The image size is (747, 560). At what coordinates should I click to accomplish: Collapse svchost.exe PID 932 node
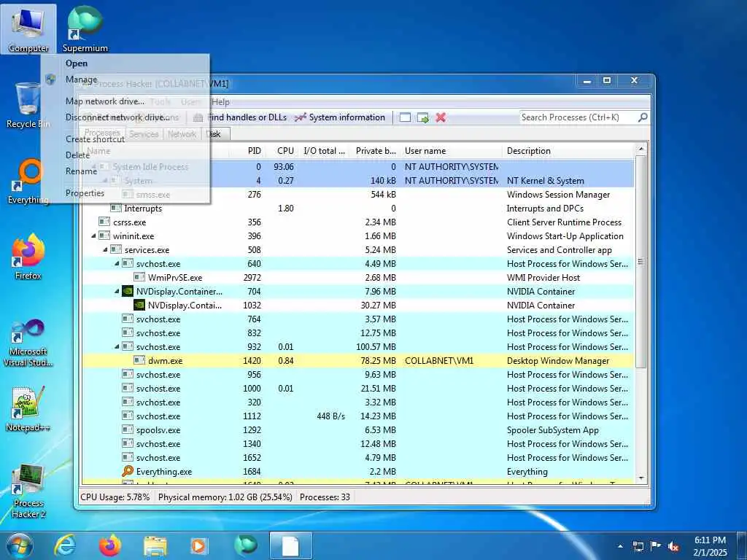point(117,346)
